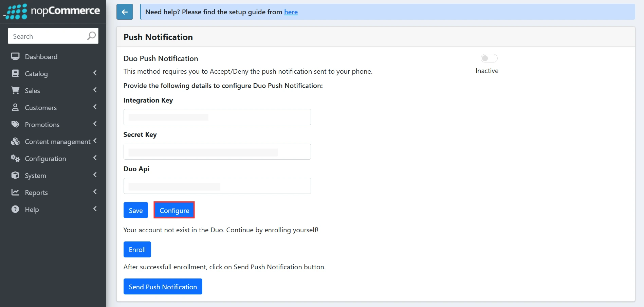Select the Customers menu entry
The height and width of the screenshot is (307, 644).
click(40, 107)
